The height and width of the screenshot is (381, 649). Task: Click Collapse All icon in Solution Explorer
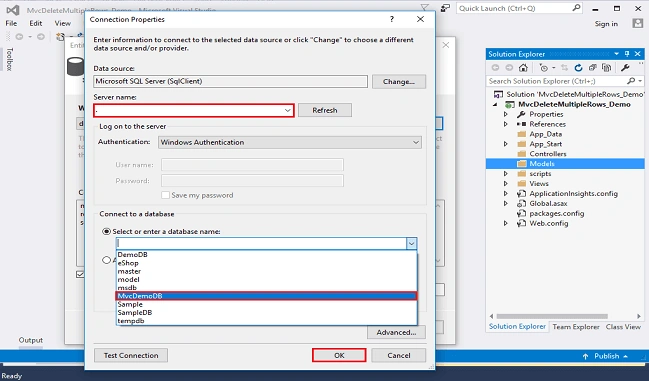593,67
